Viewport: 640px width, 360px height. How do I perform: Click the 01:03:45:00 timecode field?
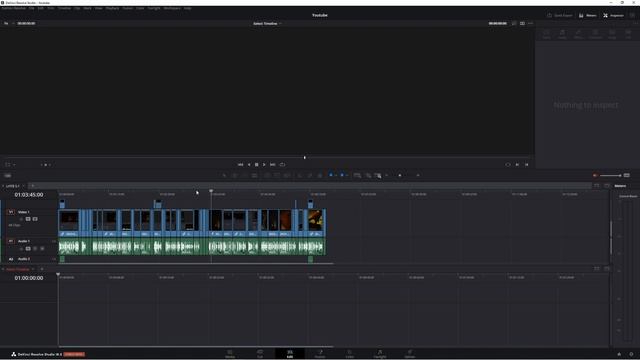pyautogui.click(x=29, y=195)
